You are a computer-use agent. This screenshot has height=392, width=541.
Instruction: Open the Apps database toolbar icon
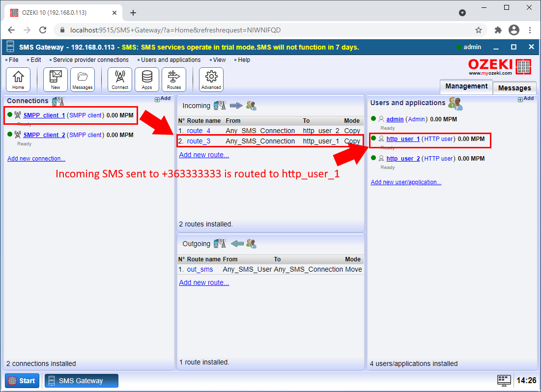tap(147, 80)
